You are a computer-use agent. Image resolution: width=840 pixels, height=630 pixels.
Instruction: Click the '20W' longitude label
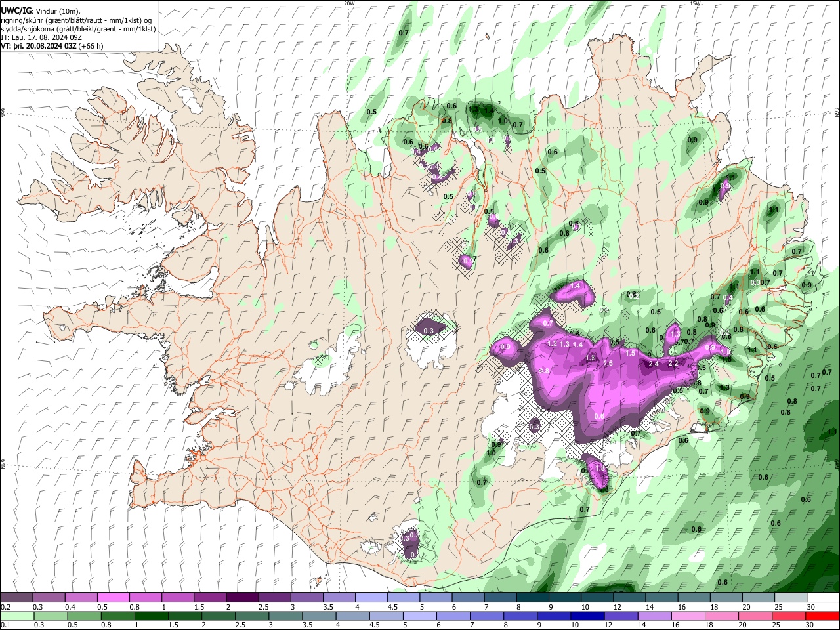tap(349, 3)
